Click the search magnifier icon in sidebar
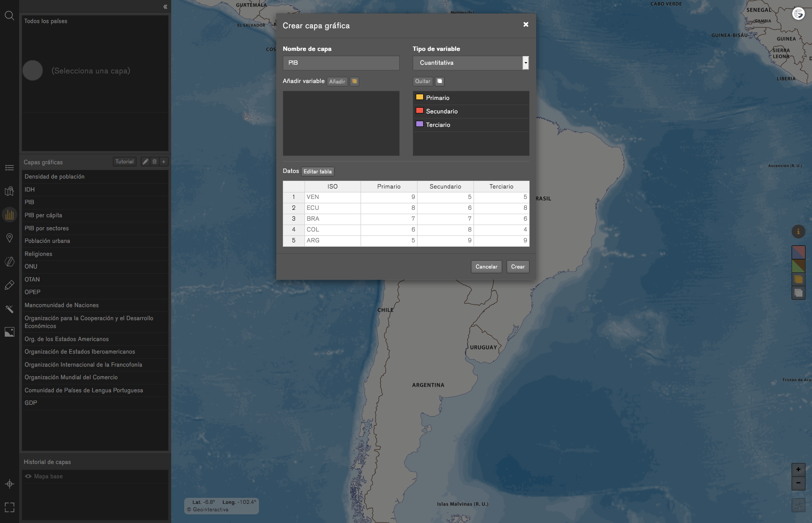 pyautogui.click(x=9, y=16)
